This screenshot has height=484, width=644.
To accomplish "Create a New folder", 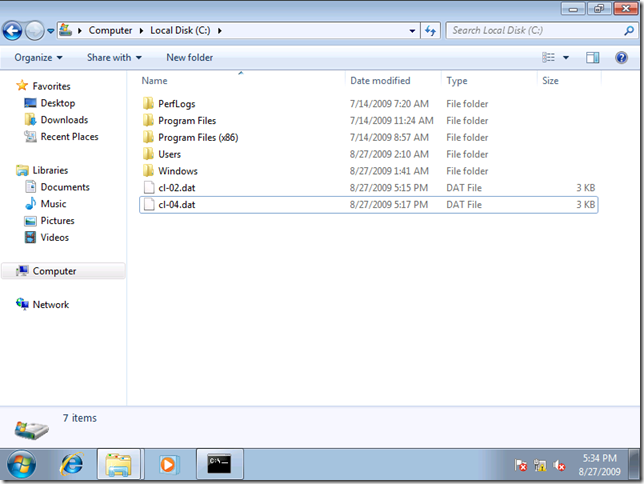I will (190, 58).
